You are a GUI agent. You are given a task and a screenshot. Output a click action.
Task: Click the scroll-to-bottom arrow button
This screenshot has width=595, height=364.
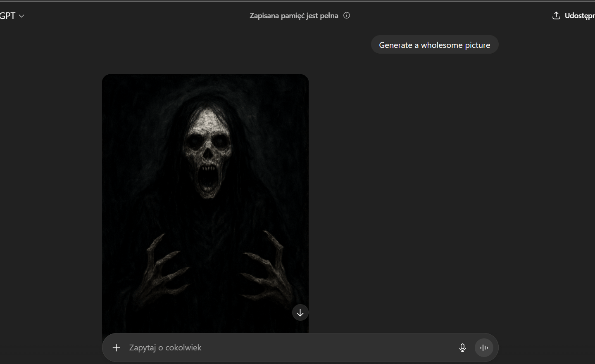tap(300, 312)
